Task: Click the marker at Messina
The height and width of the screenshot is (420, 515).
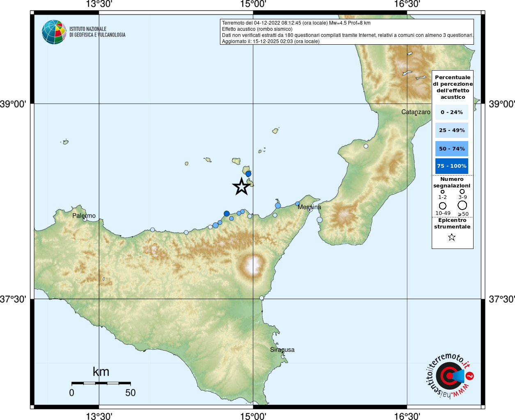Action: click(310, 209)
